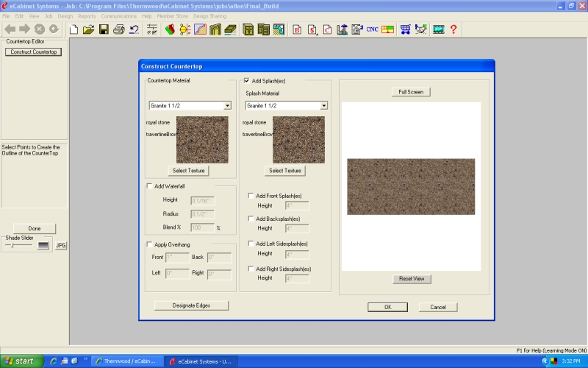
Task: Click Cancel in Construct Countertop dialog
Action: pyautogui.click(x=438, y=307)
